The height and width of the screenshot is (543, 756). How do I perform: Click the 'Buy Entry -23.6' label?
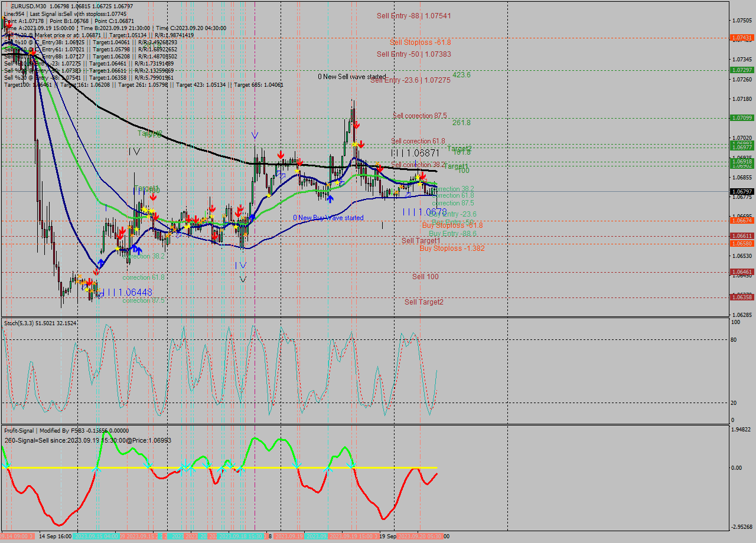point(454,214)
